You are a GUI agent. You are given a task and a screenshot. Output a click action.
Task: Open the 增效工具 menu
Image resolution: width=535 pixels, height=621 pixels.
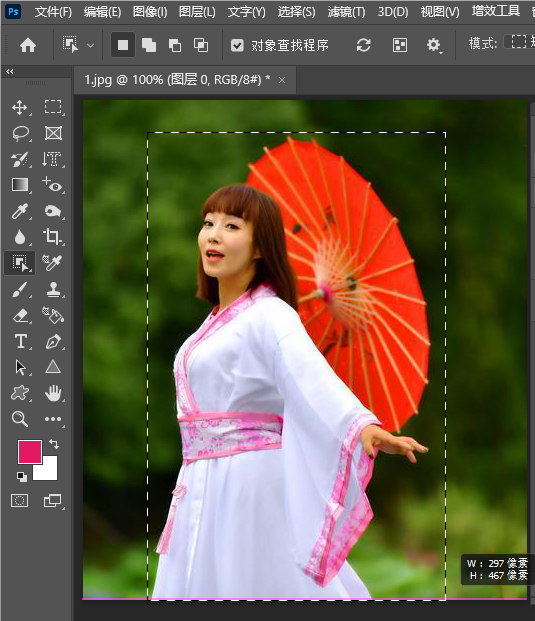[496, 11]
